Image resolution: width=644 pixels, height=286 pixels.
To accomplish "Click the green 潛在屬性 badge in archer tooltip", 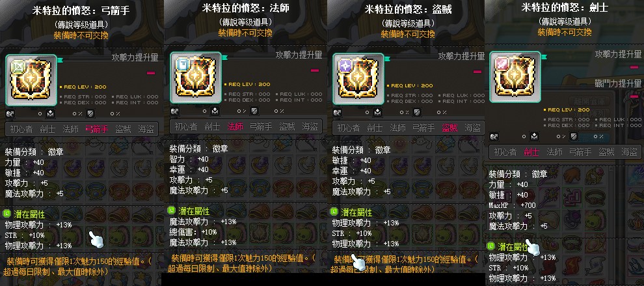I will pos(7,214).
